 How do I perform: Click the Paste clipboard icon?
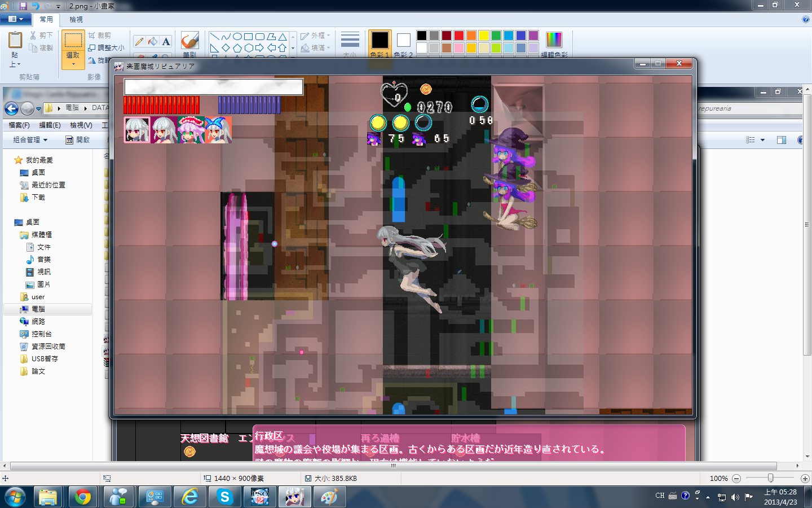(15, 41)
